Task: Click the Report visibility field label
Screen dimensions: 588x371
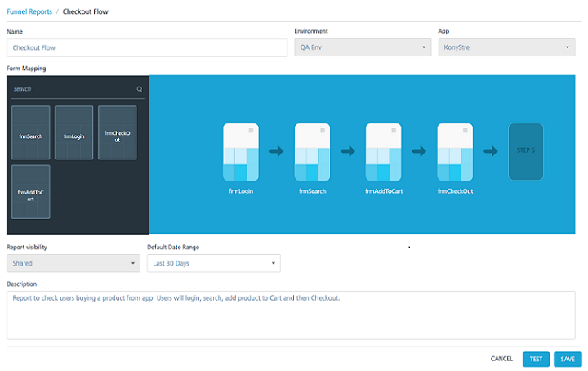Action: 27,247
